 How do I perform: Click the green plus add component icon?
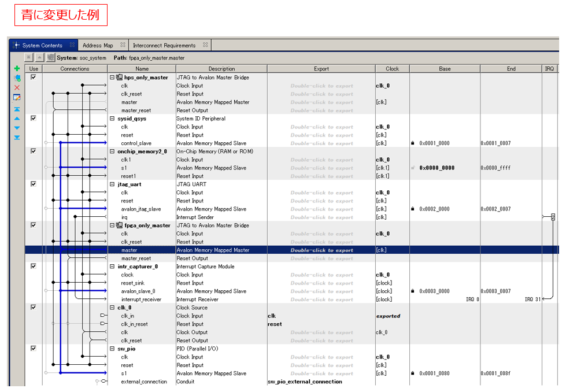(17, 69)
